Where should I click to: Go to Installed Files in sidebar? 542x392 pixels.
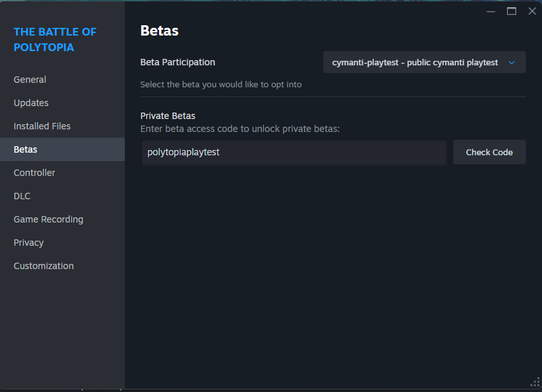pos(42,126)
